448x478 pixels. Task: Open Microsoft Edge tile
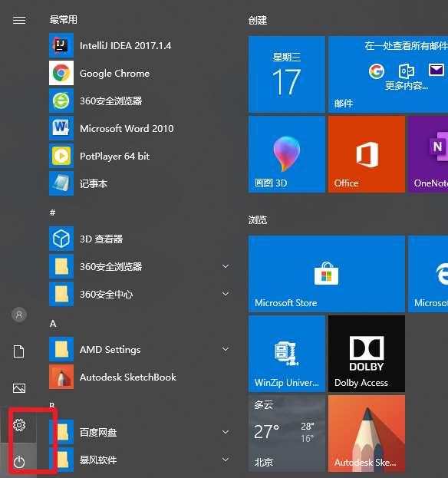click(428, 274)
